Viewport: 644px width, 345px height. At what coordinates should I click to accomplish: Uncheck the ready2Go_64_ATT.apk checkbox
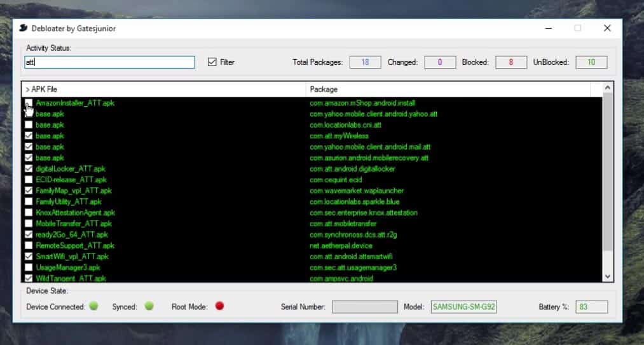(x=29, y=234)
